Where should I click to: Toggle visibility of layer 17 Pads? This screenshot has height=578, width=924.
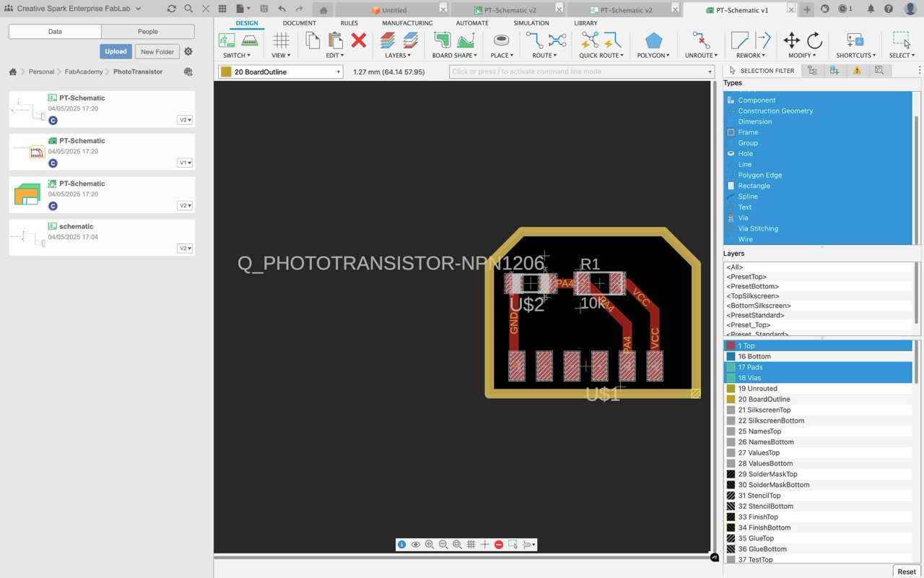point(818,367)
